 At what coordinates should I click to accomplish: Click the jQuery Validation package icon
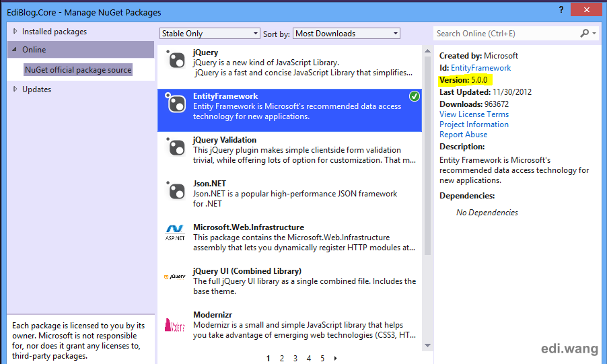point(176,147)
